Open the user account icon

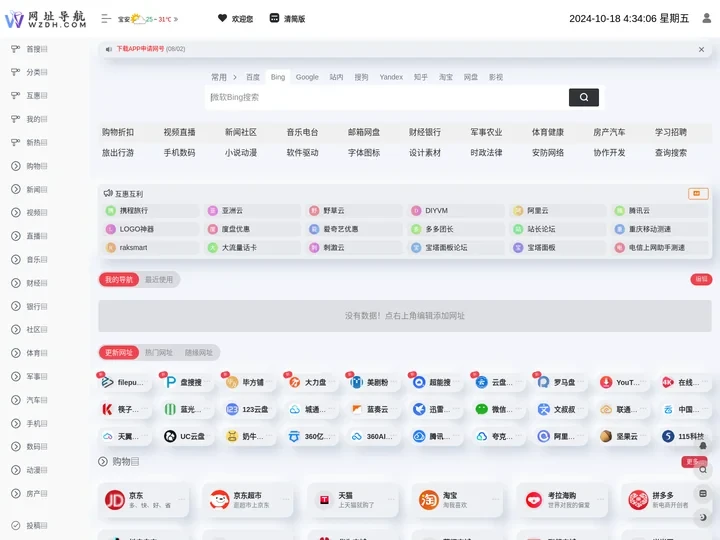coord(707,18)
